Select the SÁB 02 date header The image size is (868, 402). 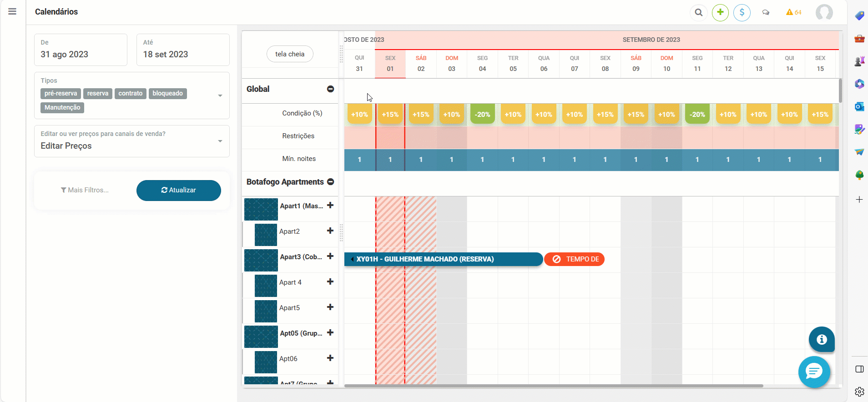pos(421,64)
